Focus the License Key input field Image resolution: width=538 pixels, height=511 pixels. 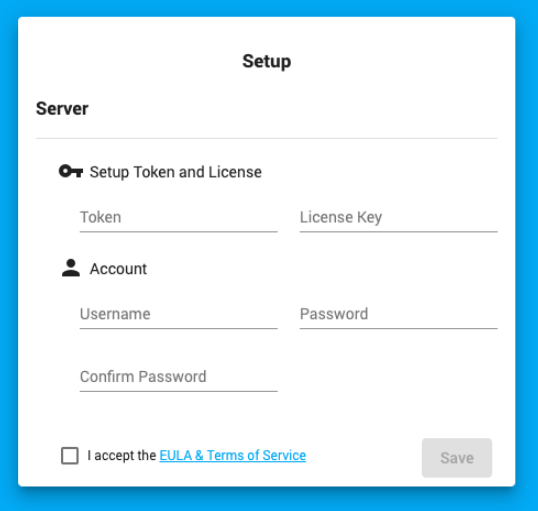pos(398,218)
